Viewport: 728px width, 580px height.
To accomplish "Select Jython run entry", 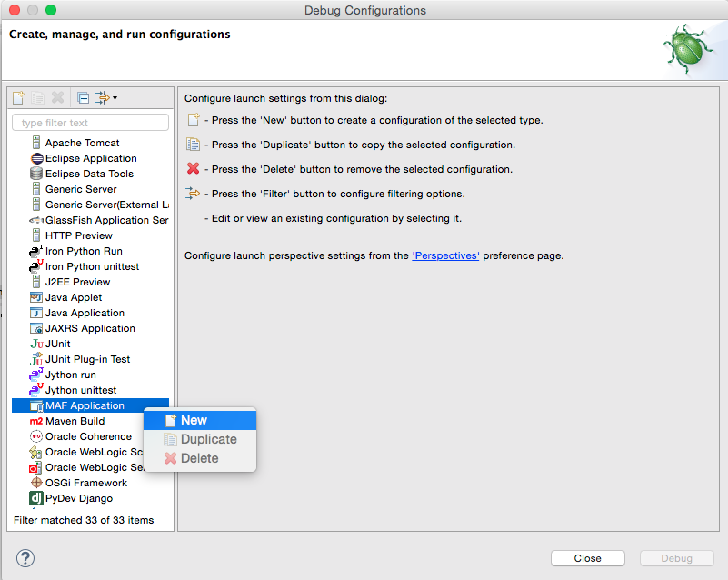I will [x=71, y=375].
